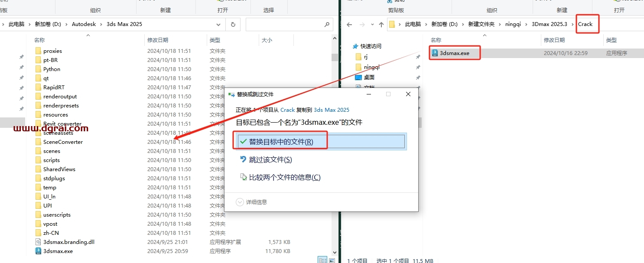Click the back navigation arrow

click(349, 24)
